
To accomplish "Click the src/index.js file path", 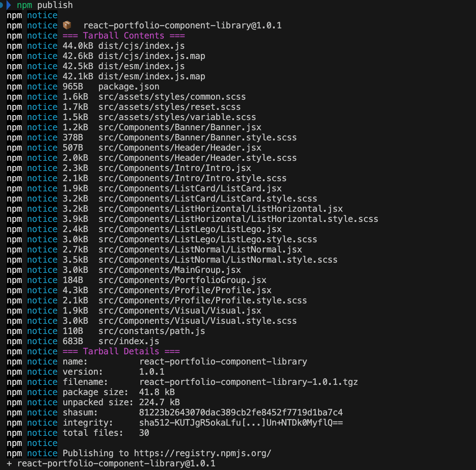I will pyautogui.click(x=129, y=341).
